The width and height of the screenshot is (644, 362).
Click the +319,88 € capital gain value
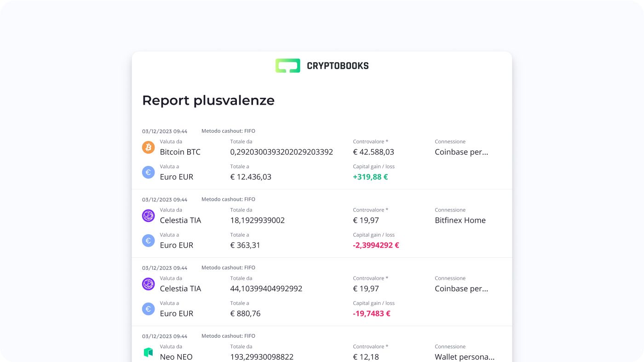[370, 177]
